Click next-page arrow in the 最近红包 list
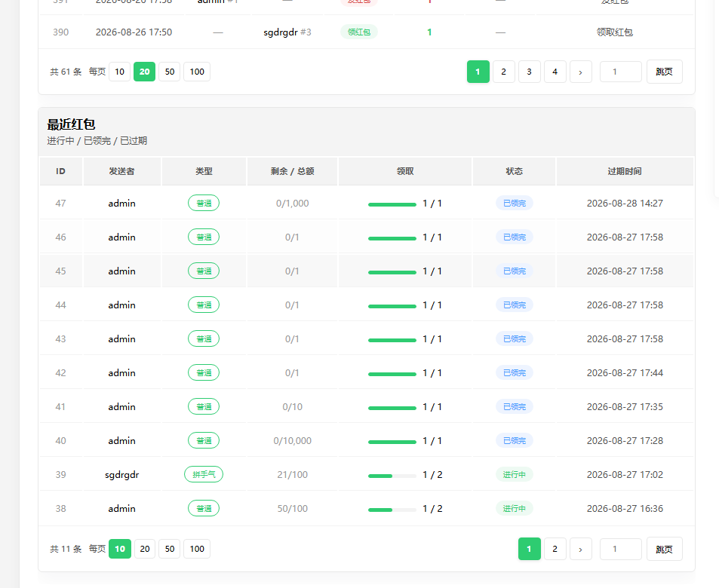Image resolution: width=719 pixels, height=588 pixels. point(580,549)
